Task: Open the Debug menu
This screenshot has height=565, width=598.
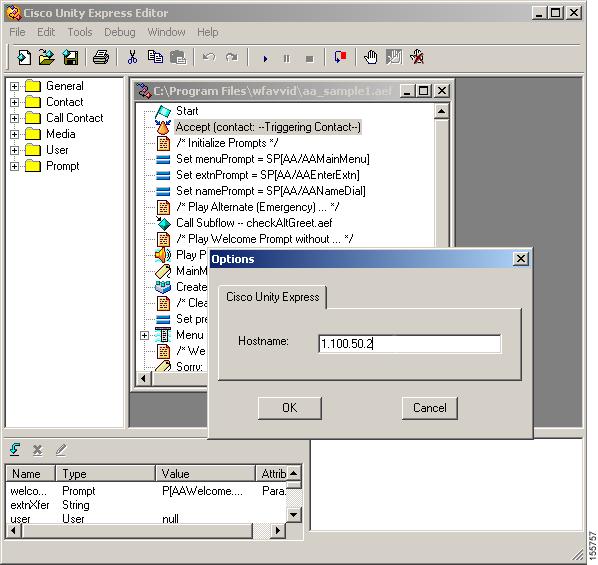Action: [x=120, y=32]
